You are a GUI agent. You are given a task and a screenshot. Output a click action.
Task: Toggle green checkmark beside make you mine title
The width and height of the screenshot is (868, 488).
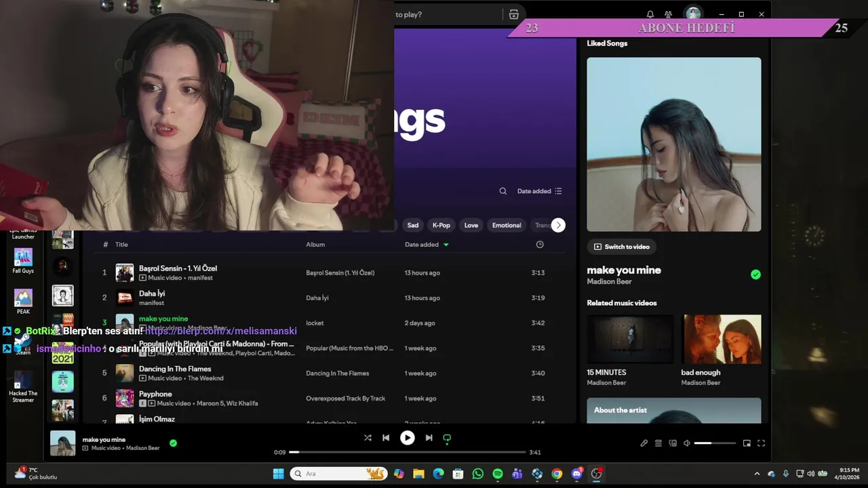pos(755,274)
